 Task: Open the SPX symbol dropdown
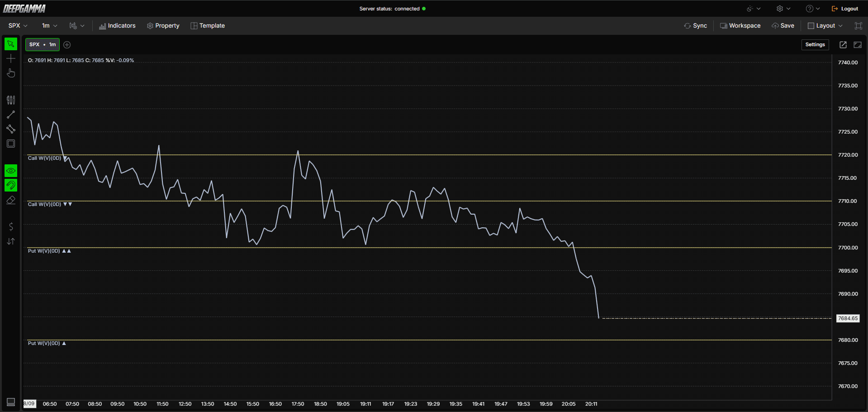(x=18, y=26)
